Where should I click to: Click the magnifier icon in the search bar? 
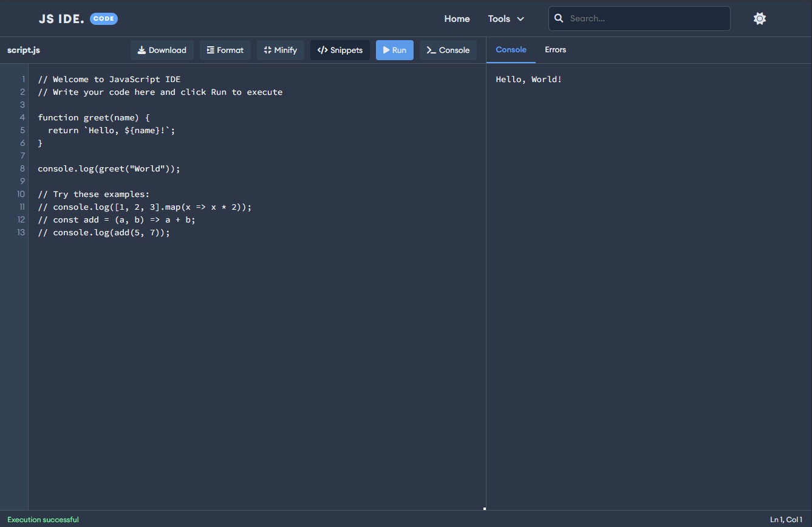pos(559,18)
